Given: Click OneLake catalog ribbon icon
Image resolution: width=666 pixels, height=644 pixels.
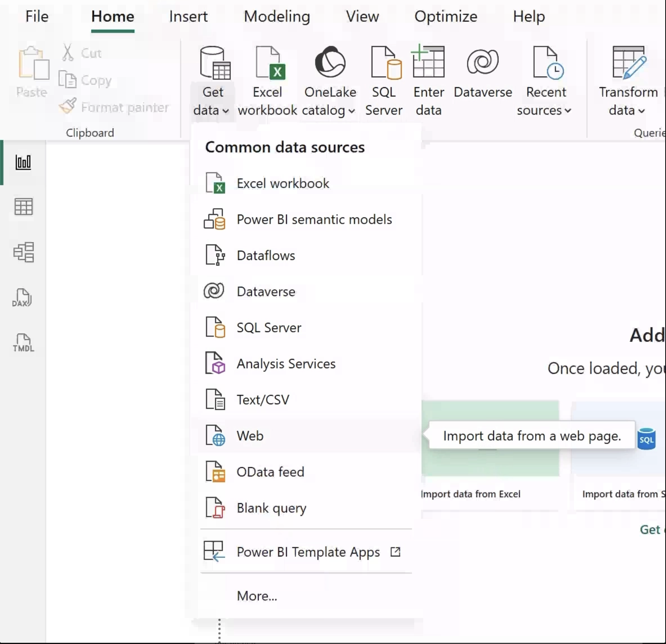Looking at the screenshot, I should tap(330, 61).
